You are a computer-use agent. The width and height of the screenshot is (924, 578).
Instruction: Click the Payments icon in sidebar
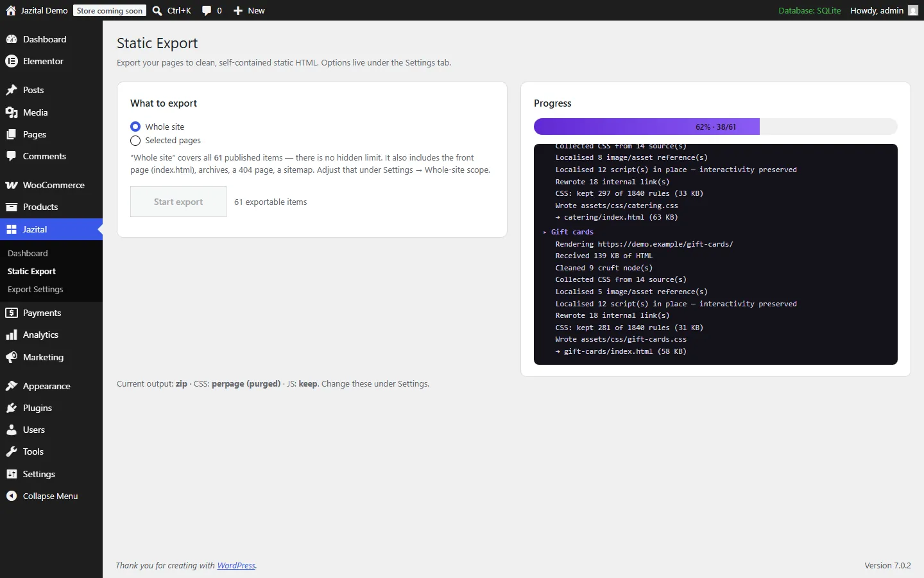pyautogui.click(x=12, y=313)
